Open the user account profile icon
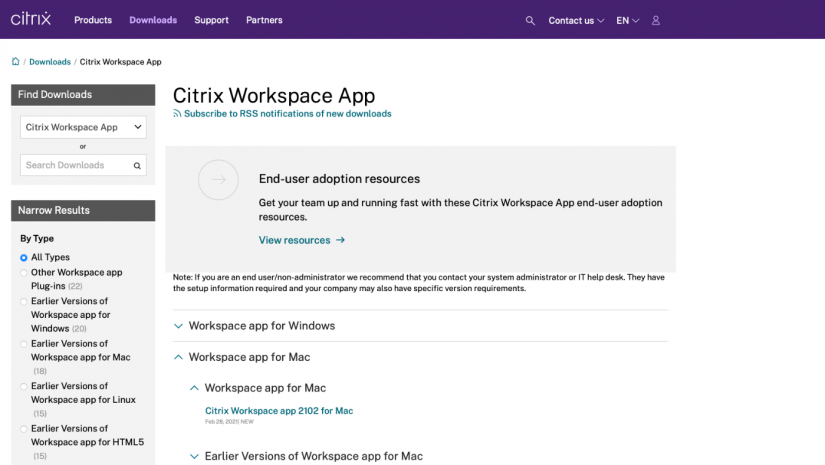825x465 pixels. 656,21
